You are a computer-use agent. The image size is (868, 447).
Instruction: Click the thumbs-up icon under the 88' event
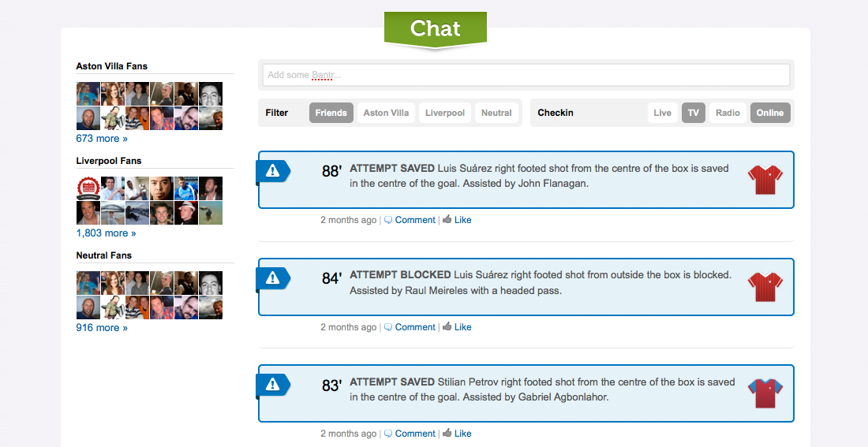pyautogui.click(x=447, y=219)
